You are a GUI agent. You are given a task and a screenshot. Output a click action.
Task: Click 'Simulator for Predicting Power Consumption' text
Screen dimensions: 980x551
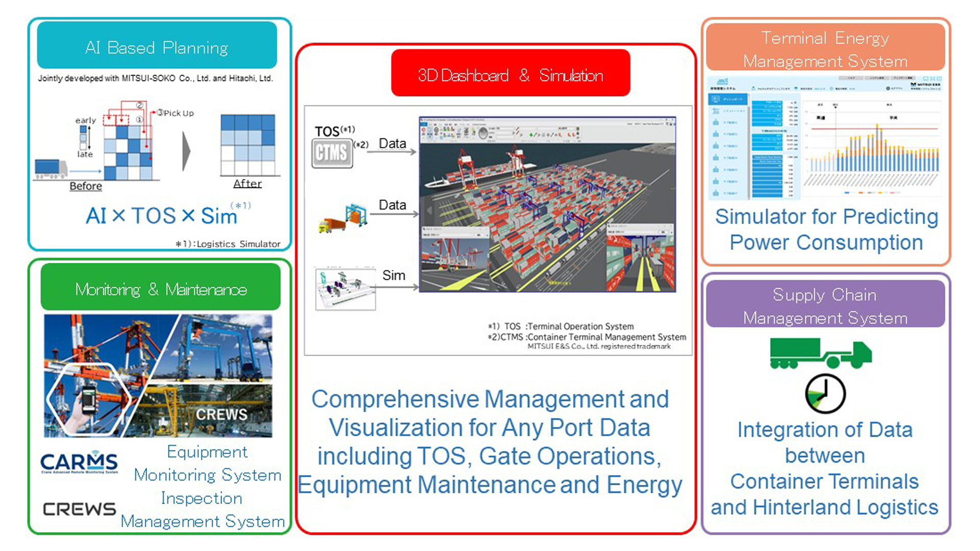826,229
